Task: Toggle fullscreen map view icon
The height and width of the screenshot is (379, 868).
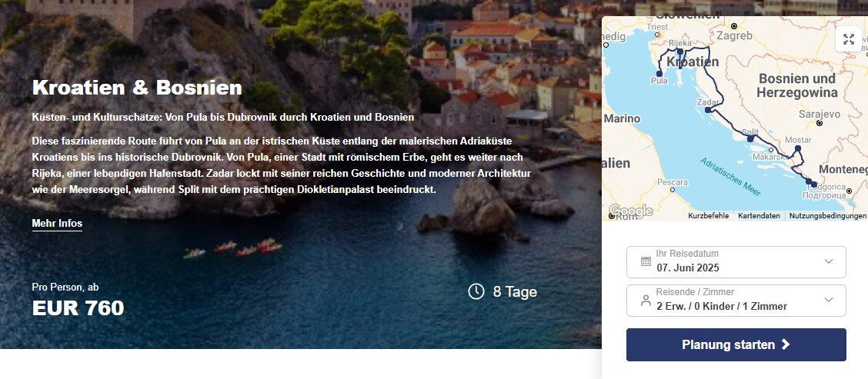Action: [849, 39]
